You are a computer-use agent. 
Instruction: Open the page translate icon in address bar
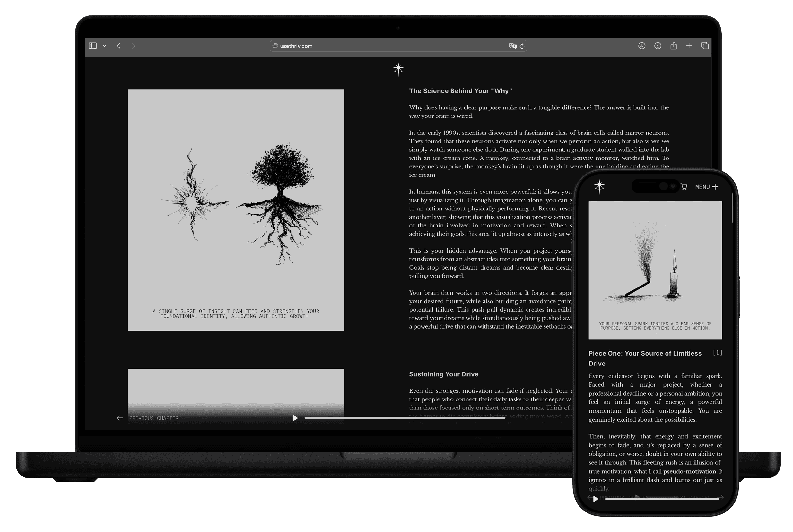click(x=512, y=46)
